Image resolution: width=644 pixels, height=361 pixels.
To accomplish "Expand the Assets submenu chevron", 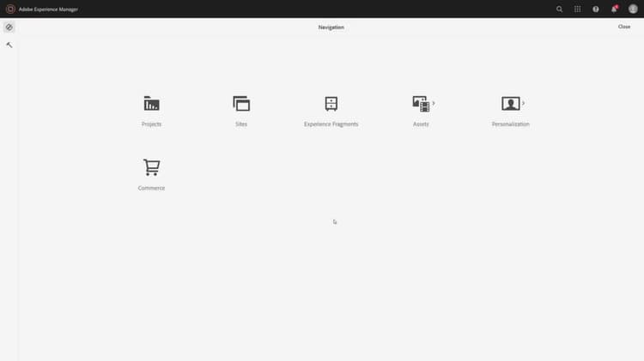I will coord(434,104).
